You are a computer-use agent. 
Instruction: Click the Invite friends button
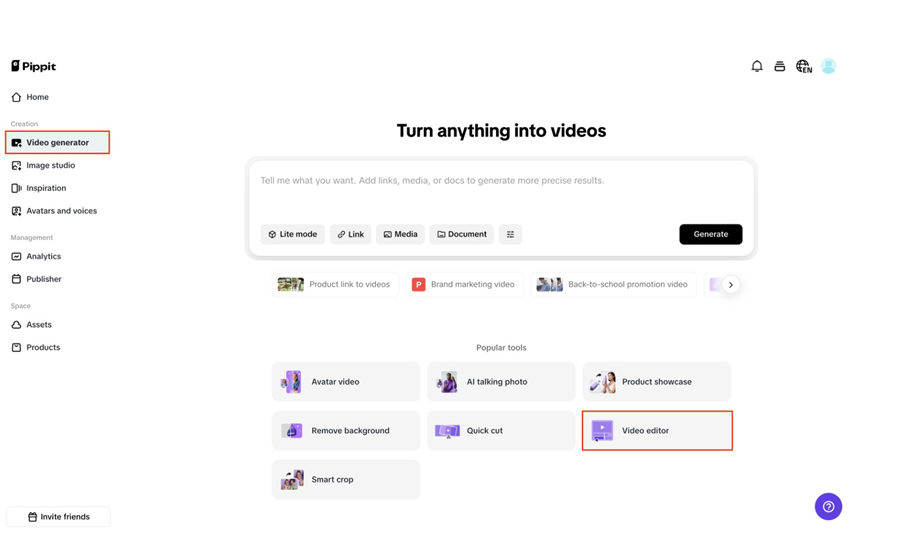point(58,517)
